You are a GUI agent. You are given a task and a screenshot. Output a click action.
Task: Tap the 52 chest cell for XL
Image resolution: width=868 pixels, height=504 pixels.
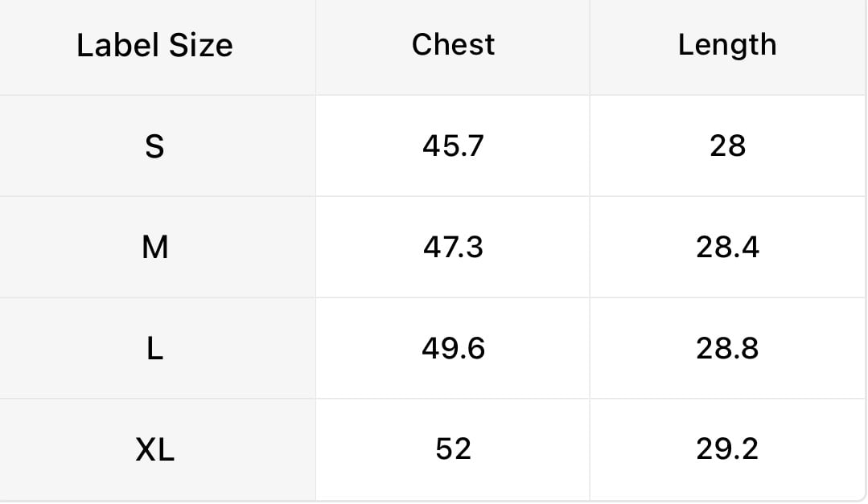coord(453,449)
